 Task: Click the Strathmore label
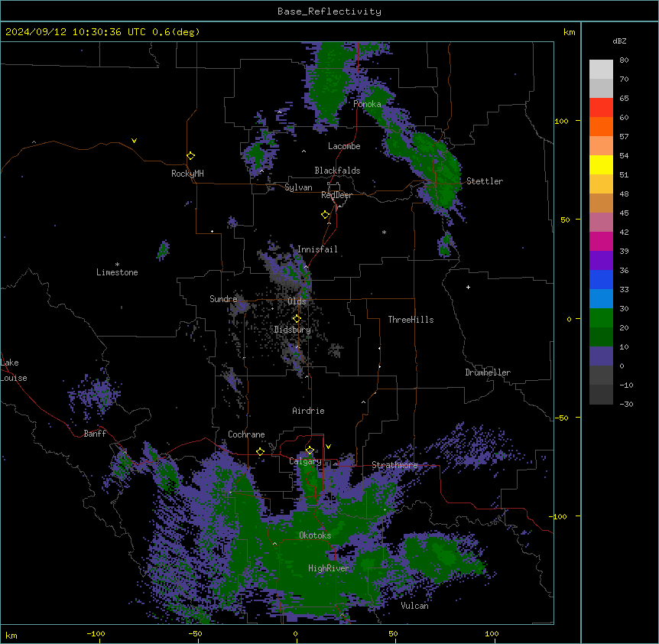pyautogui.click(x=394, y=465)
